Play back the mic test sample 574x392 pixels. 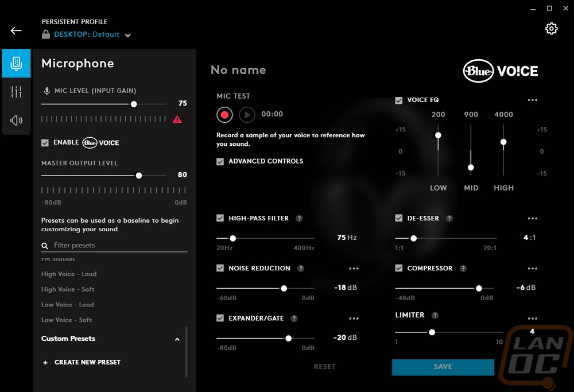[x=247, y=115]
